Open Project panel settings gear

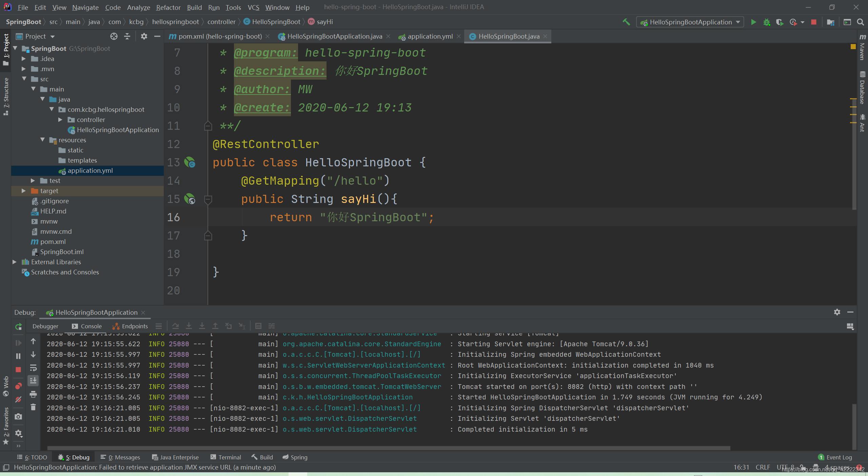click(144, 36)
